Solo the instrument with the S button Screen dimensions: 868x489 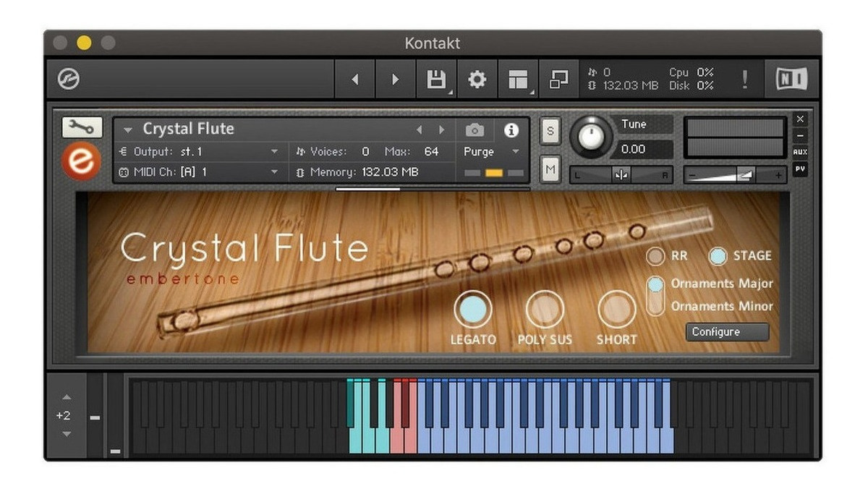tap(550, 131)
